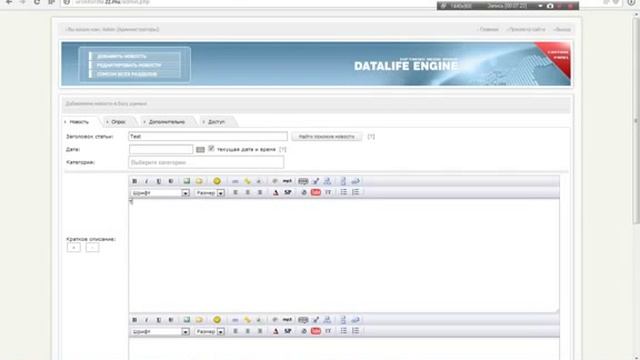The width and height of the screenshot is (640, 360).
Task: Toggle strikethrough in the short description toolbar
Action: tap(171, 181)
